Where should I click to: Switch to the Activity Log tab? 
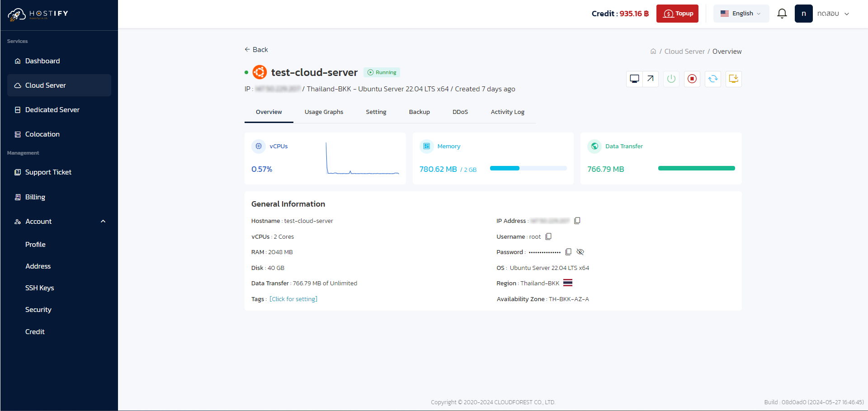click(508, 112)
